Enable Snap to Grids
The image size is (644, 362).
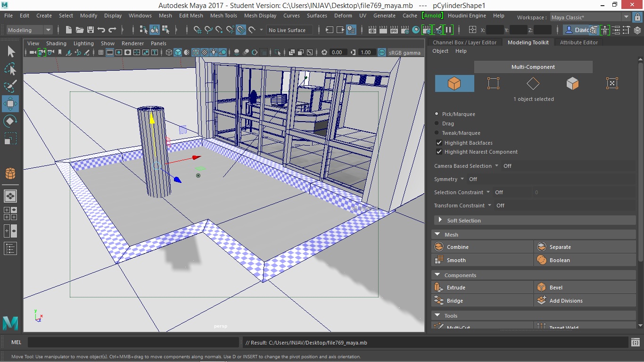pyautogui.click(x=198, y=30)
